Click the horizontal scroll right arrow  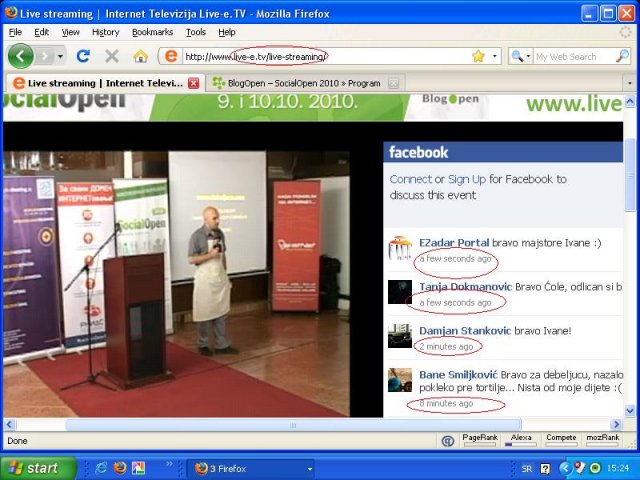[x=616, y=424]
